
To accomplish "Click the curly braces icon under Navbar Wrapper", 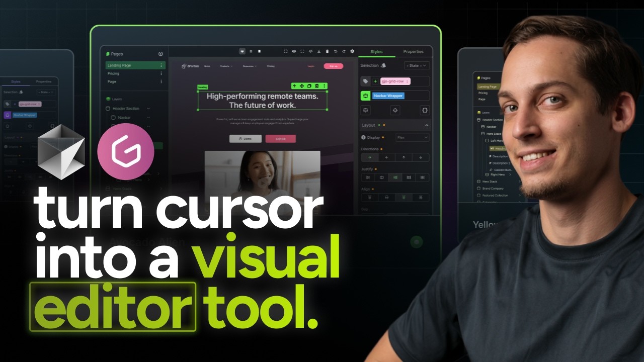I will click(x=425, y=110).
